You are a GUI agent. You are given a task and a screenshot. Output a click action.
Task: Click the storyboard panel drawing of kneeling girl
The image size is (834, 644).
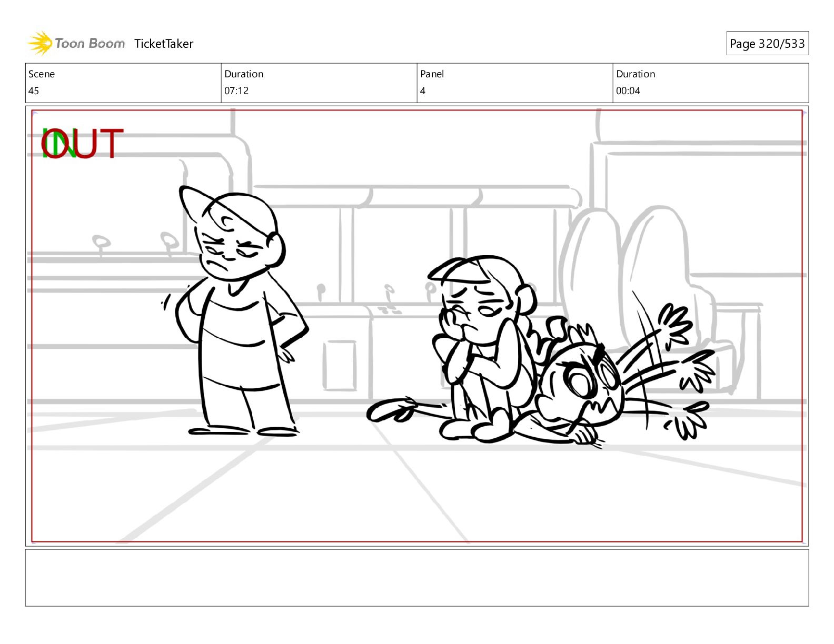pyautogui.click(x=483, y=349)
